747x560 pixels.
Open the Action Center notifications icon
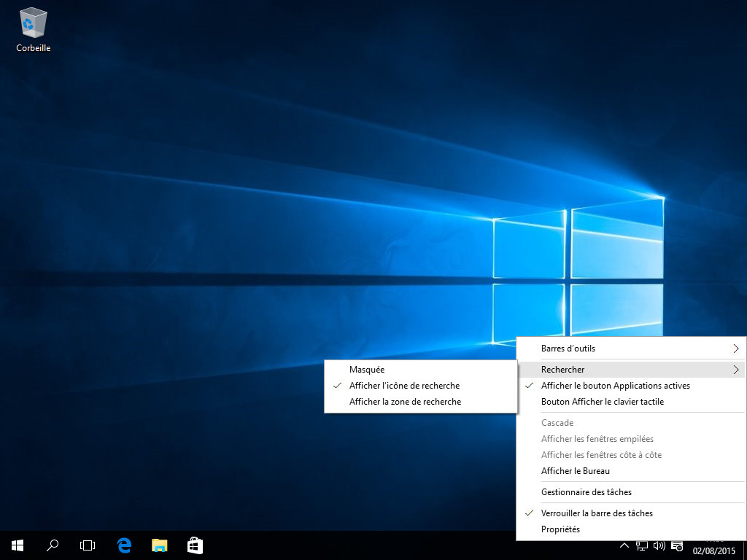pyautogui.click(x=677, y=545)
